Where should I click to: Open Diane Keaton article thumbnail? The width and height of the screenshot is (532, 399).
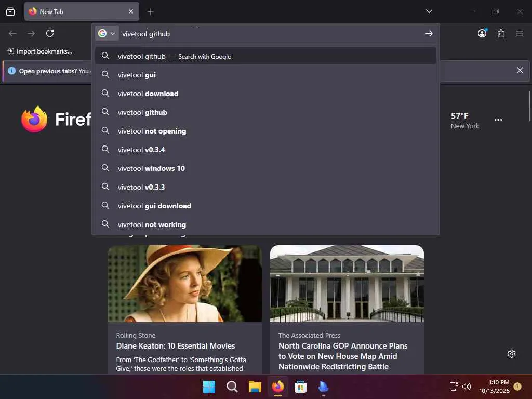pos(184,284)
